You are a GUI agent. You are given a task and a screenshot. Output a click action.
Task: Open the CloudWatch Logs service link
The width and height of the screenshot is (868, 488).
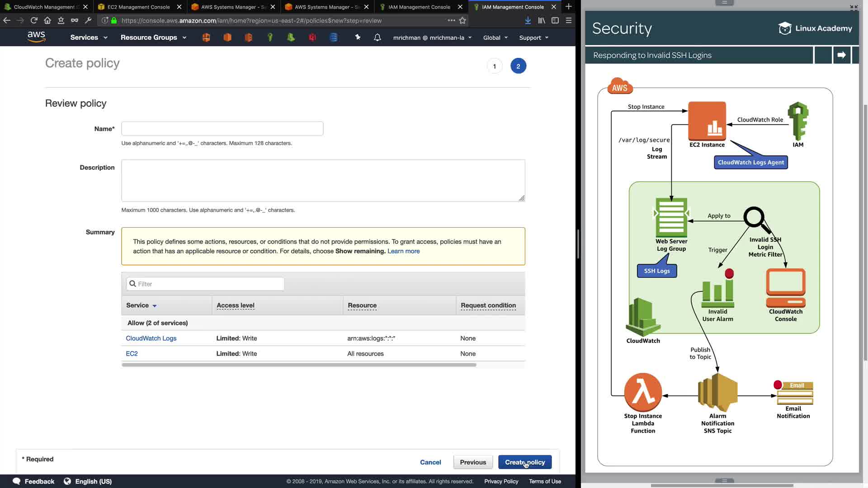[x=151, y=338]
